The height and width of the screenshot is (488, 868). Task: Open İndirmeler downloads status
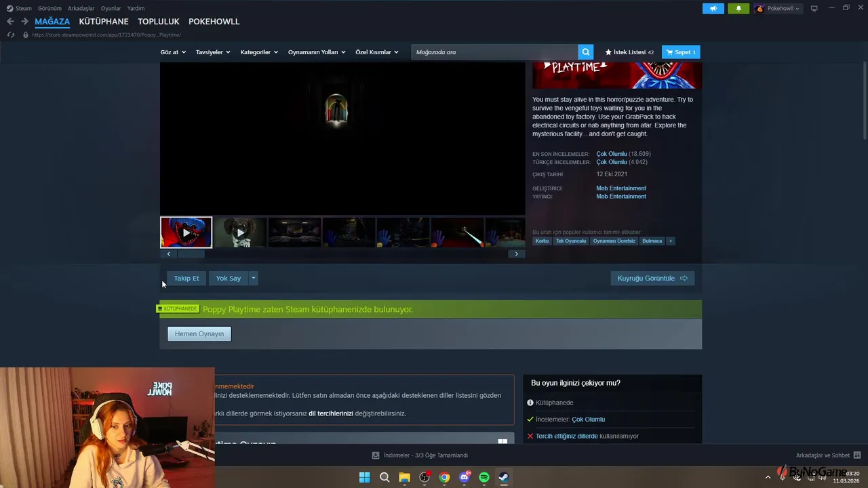(420, 455)
